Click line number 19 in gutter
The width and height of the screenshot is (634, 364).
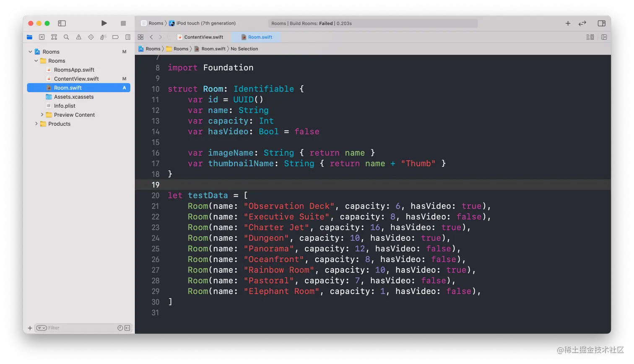pyautogui.click(x=156, y=185)
